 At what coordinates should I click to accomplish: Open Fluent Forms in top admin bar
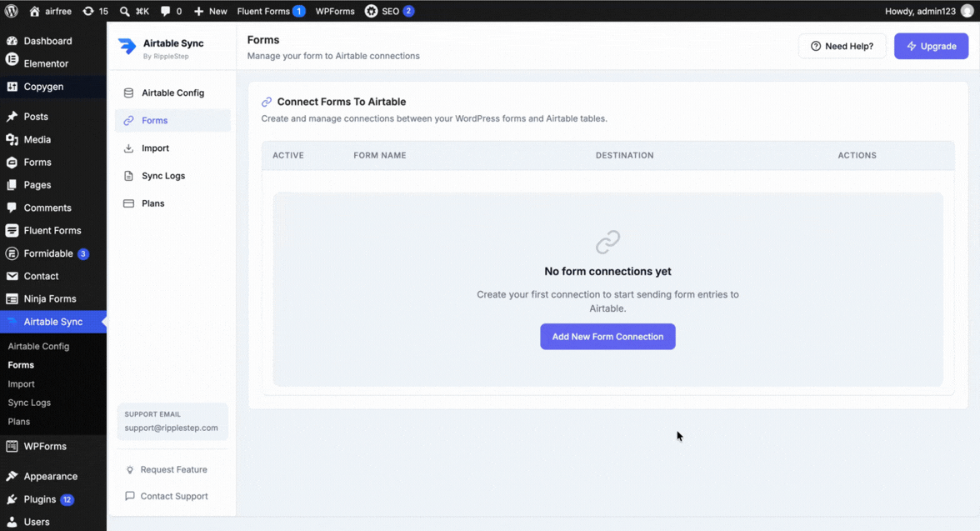[x=271, y=11]
